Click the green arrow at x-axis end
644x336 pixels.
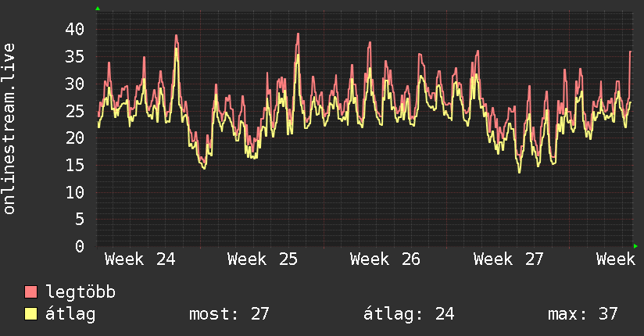635,246
